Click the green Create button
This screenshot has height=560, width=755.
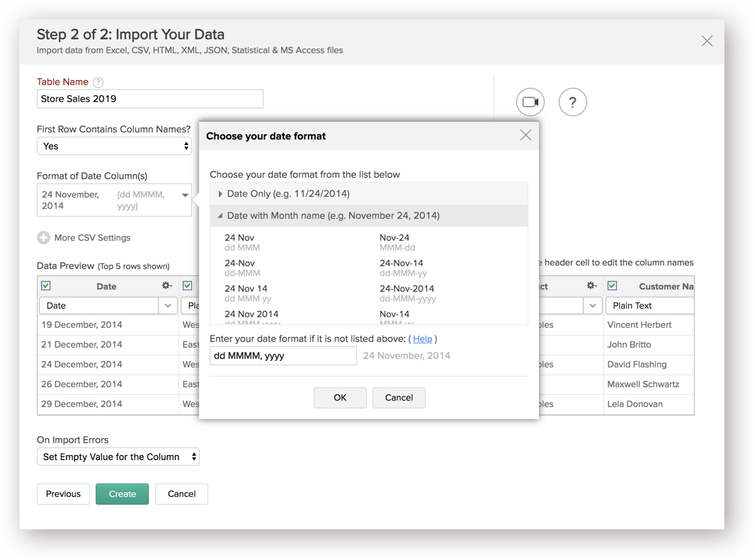pos(122,494)
